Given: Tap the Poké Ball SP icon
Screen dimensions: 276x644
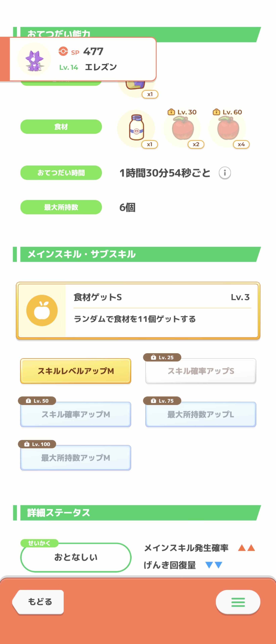Looking at the screenshot, I should point(63,51).
